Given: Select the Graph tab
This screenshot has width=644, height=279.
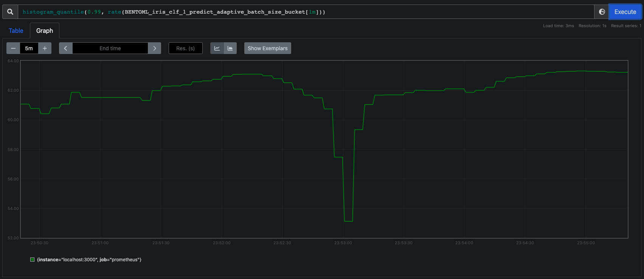Looking at the screenshot, I should point(45,31).
